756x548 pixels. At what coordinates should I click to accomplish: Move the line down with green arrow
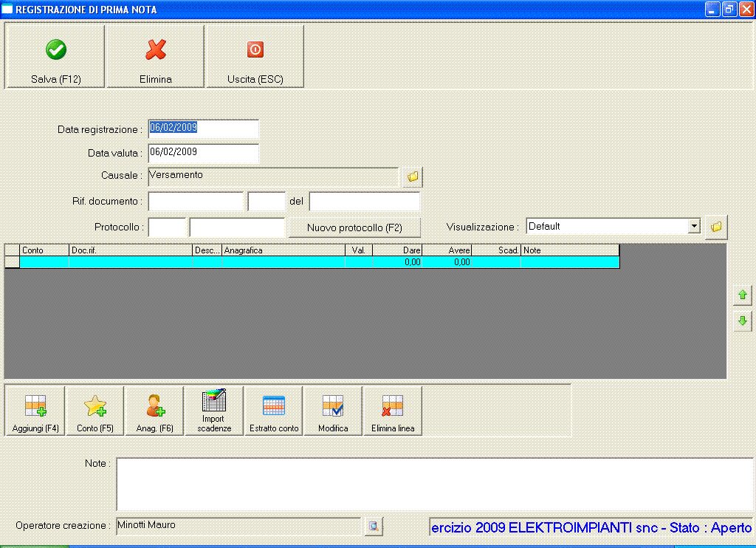(x=743, y=321)
